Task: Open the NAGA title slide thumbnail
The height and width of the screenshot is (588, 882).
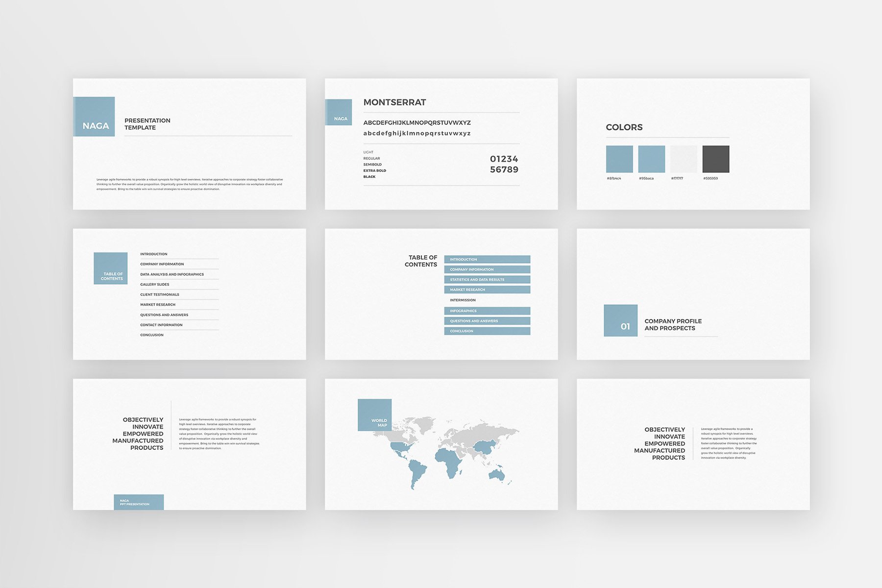Action: click(190, 144)
